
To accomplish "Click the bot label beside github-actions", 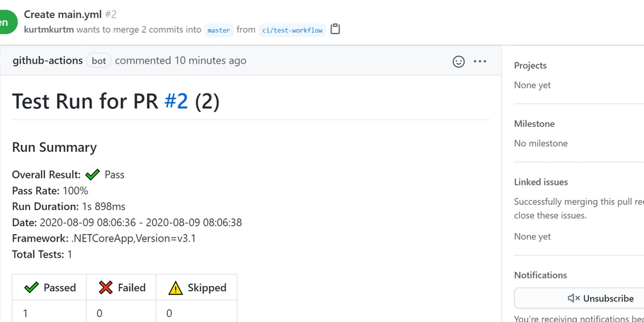I will (99, 61).
